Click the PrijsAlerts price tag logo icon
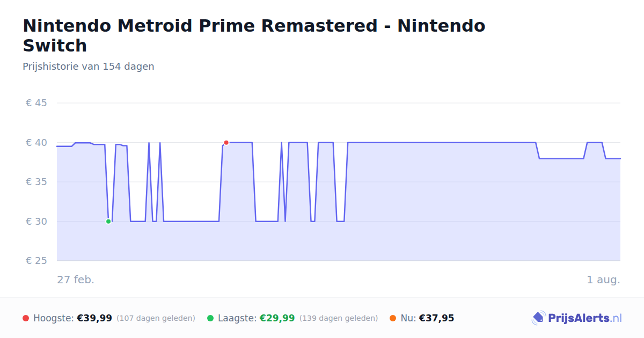 point(538,318)
